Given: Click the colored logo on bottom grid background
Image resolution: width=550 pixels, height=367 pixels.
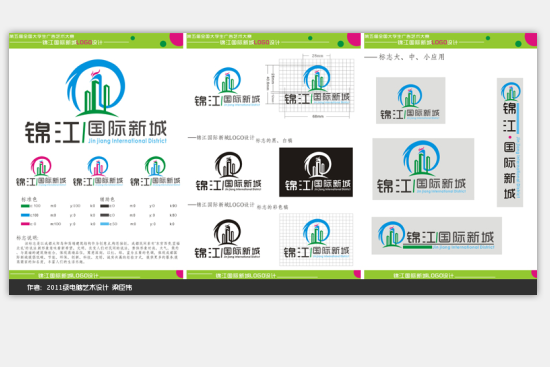Looking at the screenshot, I should click(x=316, y=239).
